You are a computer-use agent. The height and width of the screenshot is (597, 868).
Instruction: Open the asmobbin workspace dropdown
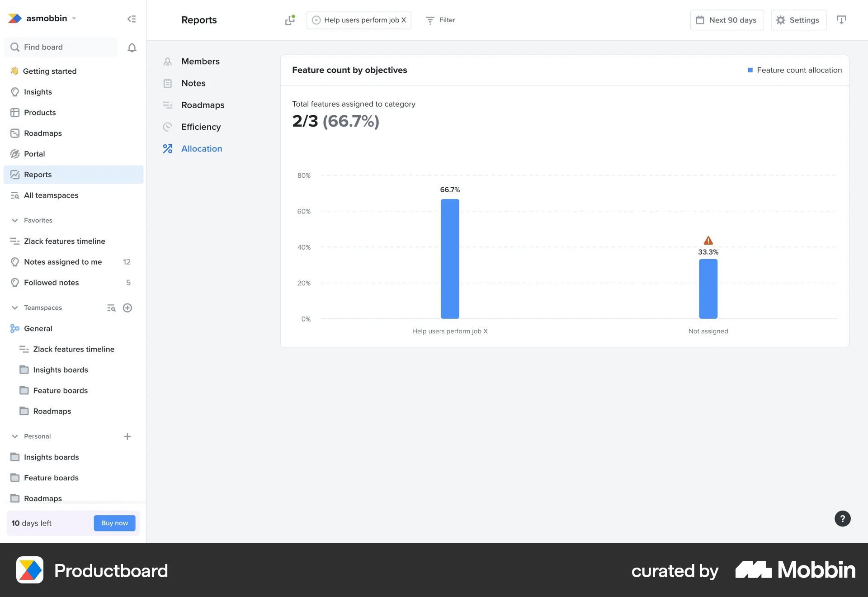click(x=74, y=19)
